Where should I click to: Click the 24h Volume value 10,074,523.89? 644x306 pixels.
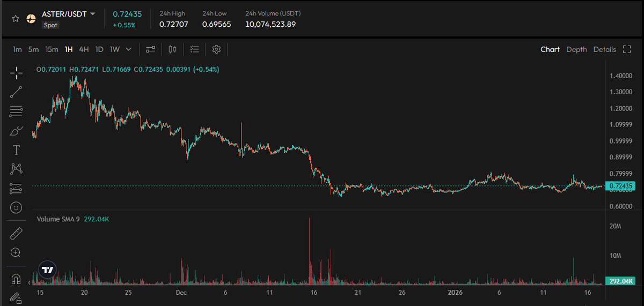(x=270, y=24)
